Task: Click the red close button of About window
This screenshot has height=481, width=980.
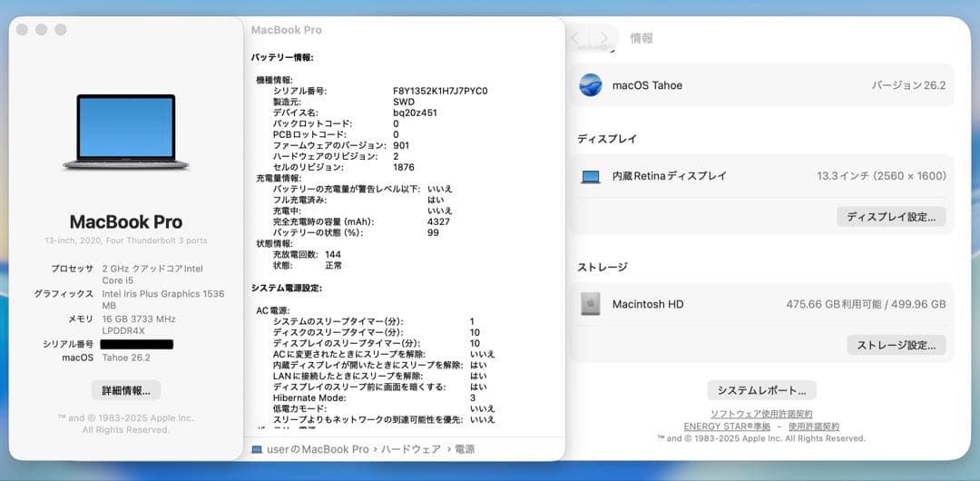Action: tap(22, 29)
